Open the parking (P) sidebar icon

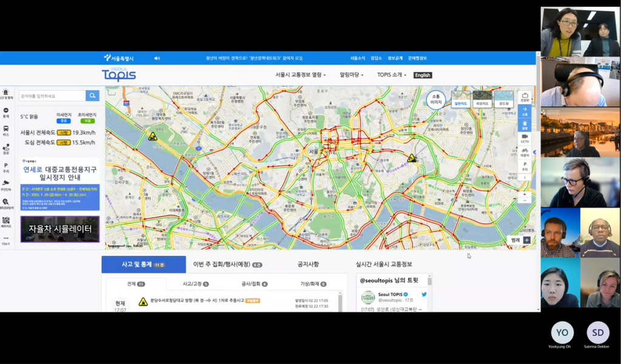[x=6, y=168]
